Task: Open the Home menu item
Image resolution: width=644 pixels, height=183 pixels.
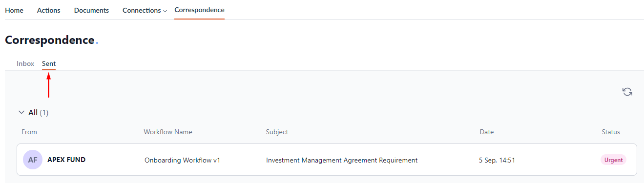Action: (x=14, y=10)
